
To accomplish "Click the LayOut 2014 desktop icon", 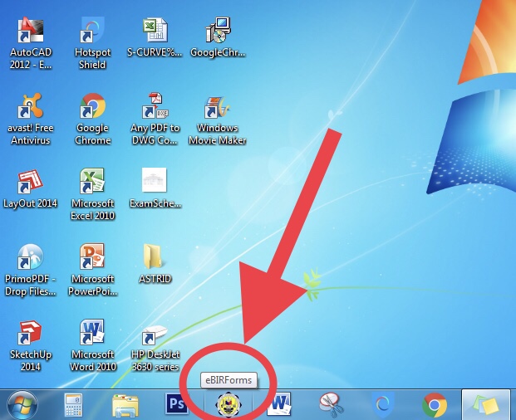I will 31,183.
